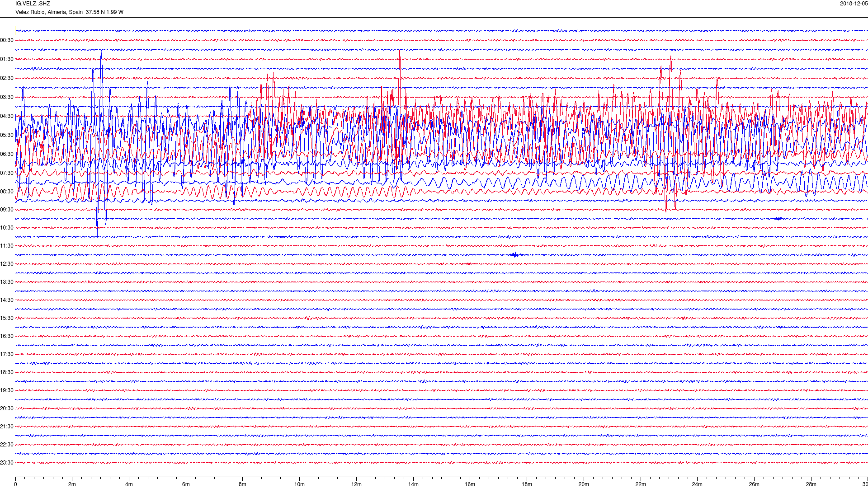Click the 21:30 time label

pyautogui.click(x=7, y=427)
